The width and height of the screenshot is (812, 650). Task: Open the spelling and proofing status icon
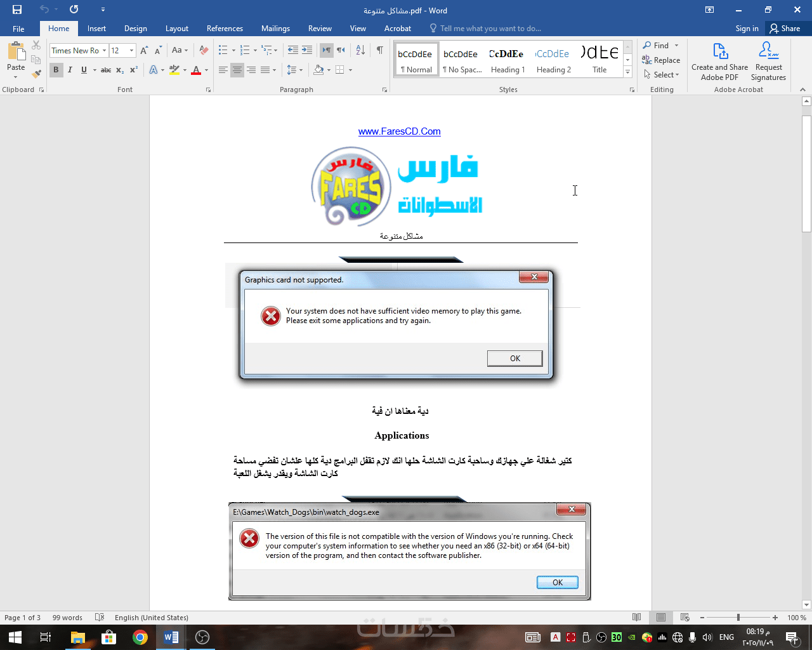click(x=100, y=617)
